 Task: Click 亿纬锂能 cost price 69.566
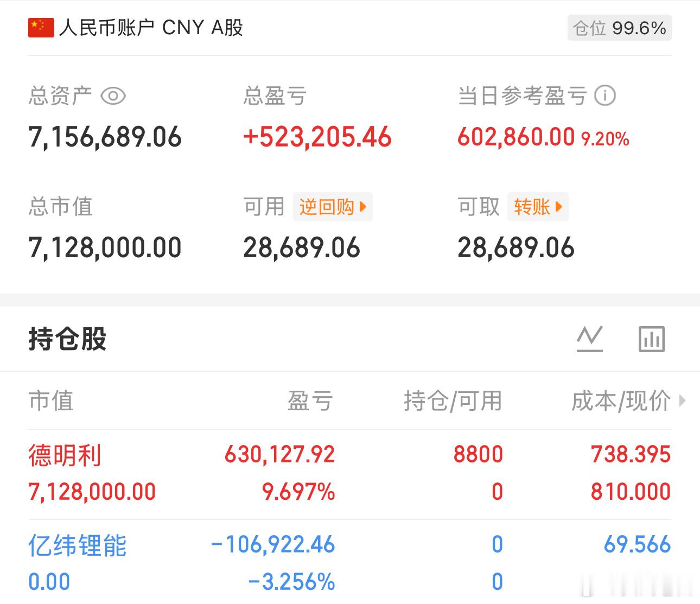tap(637, 545)
